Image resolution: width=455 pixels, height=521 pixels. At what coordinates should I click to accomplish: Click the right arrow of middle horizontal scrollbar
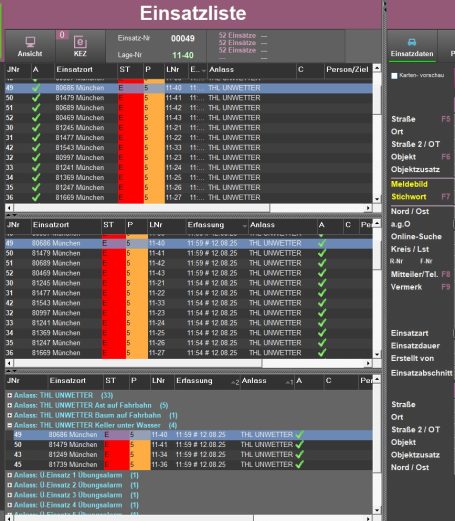(x=368, y=363)
